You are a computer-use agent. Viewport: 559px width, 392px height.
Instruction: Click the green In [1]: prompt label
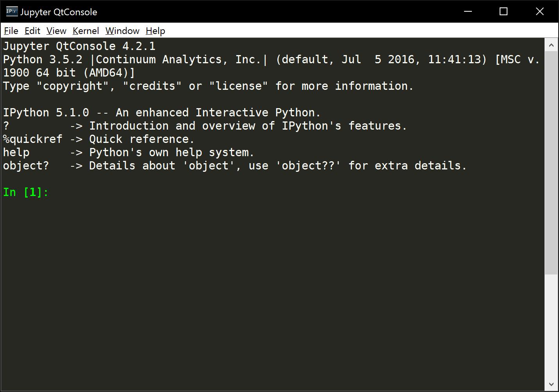point(26,192)
